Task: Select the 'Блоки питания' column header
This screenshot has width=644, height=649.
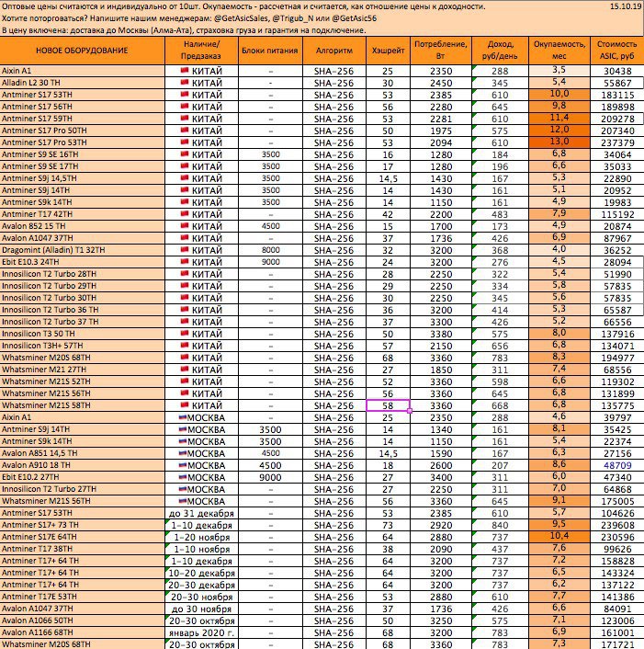Action: click(270, 51)
